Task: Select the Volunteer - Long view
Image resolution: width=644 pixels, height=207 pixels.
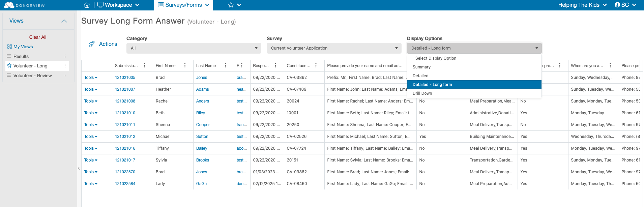Action: tap(30, 66)
